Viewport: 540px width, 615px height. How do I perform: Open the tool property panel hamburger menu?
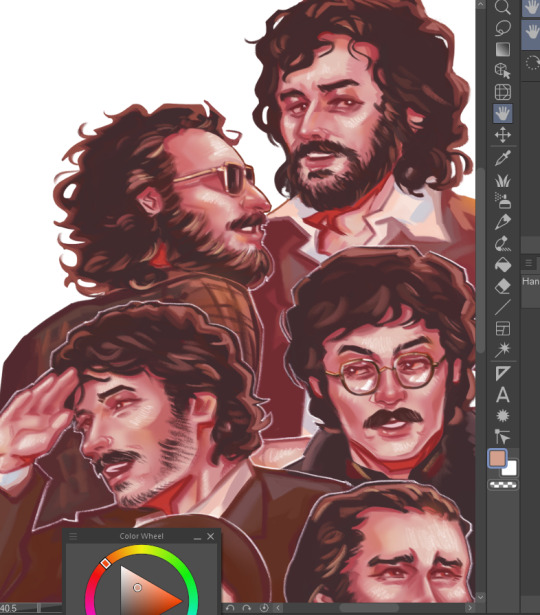click(x=528, y=263)
